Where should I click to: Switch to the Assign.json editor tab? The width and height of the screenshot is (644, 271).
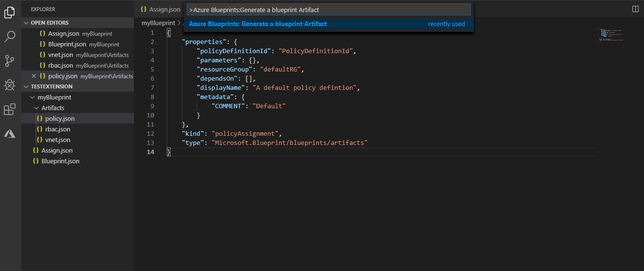pos(160,9)
